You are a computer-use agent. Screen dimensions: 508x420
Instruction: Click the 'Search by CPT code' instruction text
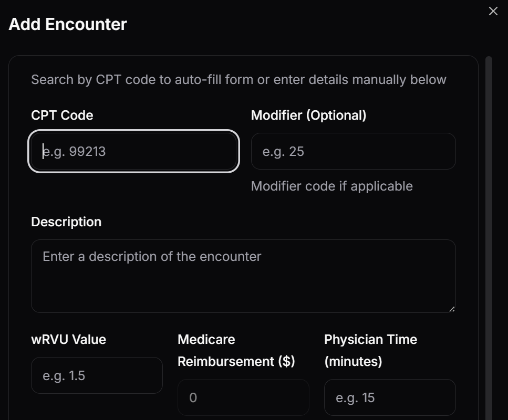click(x=239, y=80)
